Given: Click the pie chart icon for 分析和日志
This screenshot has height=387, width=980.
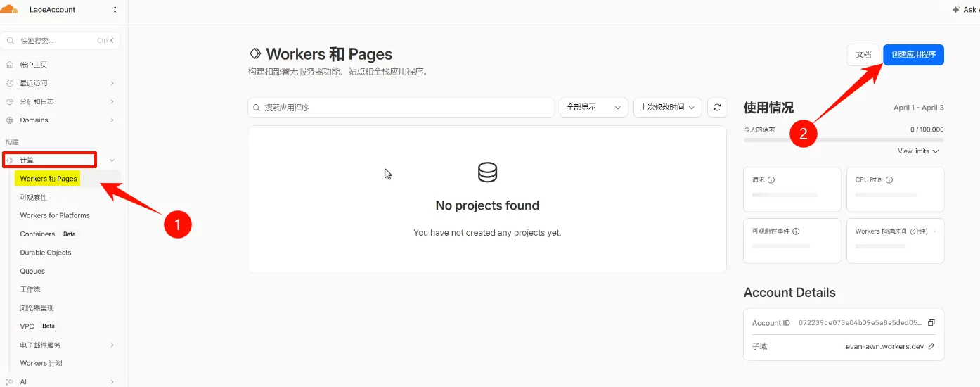Looking at the screenshot, I should coord(10,101).
